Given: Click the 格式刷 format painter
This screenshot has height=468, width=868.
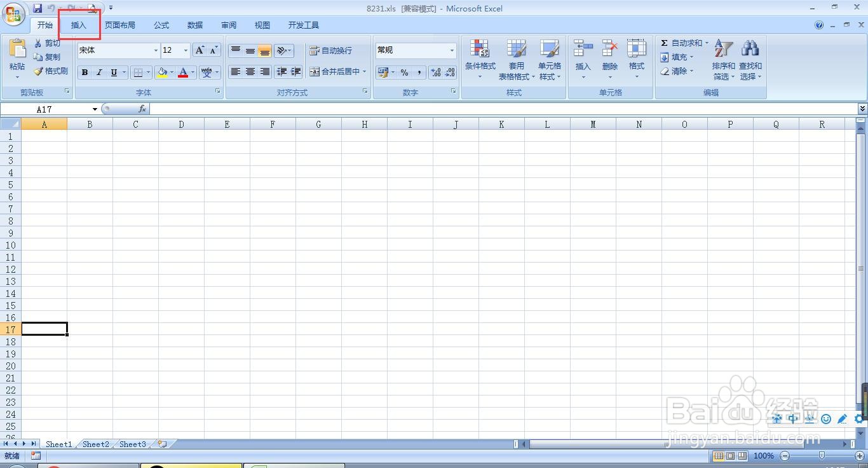Looking at the screenshot, I should pos(51,71).
